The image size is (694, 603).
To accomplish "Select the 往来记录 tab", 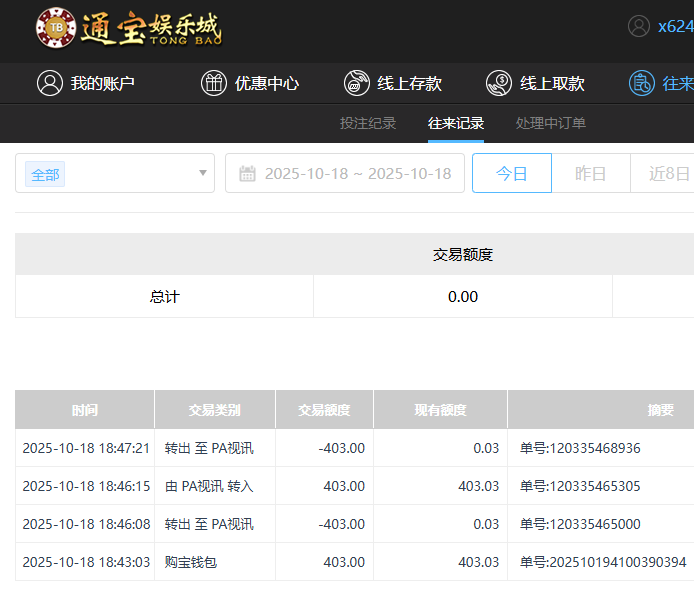I will pyautogui.click(x=456, y=123).
